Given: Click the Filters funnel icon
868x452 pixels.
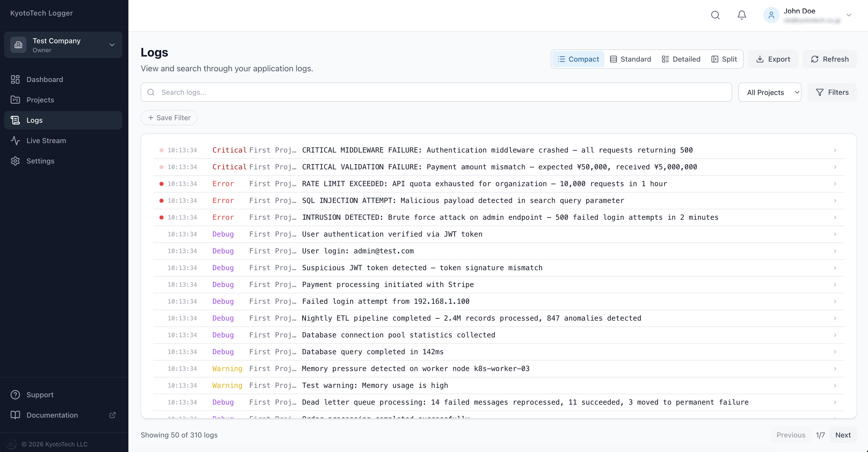Looking at the screenshot, I should click(820, 92).
